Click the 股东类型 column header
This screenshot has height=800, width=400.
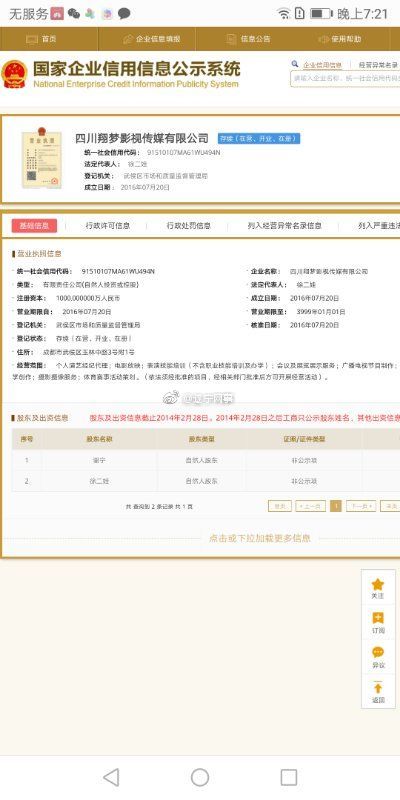[x=202, y=439]
